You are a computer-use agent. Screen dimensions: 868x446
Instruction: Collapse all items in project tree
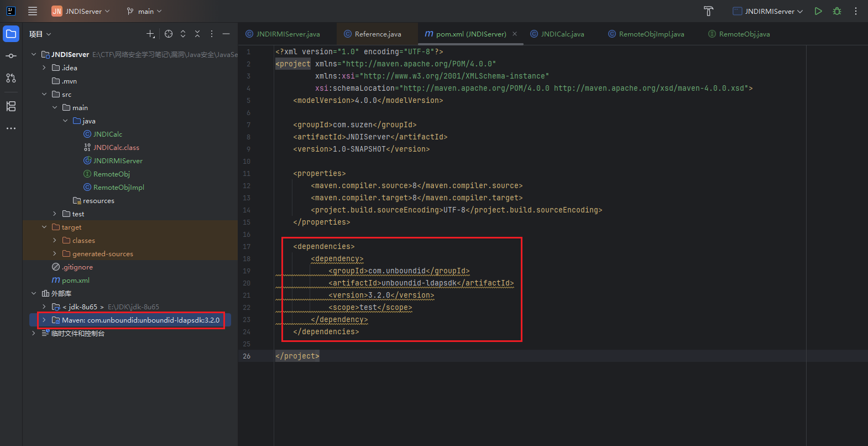pyautogui.click(x=197, y=34)
